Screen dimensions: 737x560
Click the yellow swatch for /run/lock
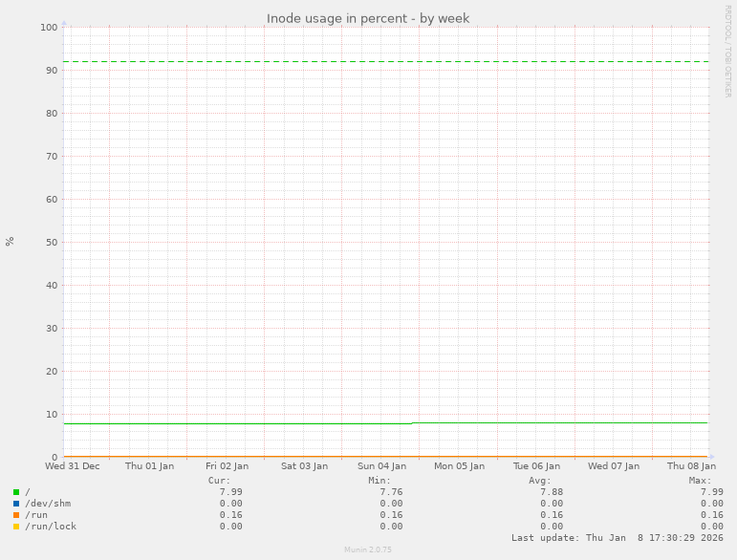16,527
